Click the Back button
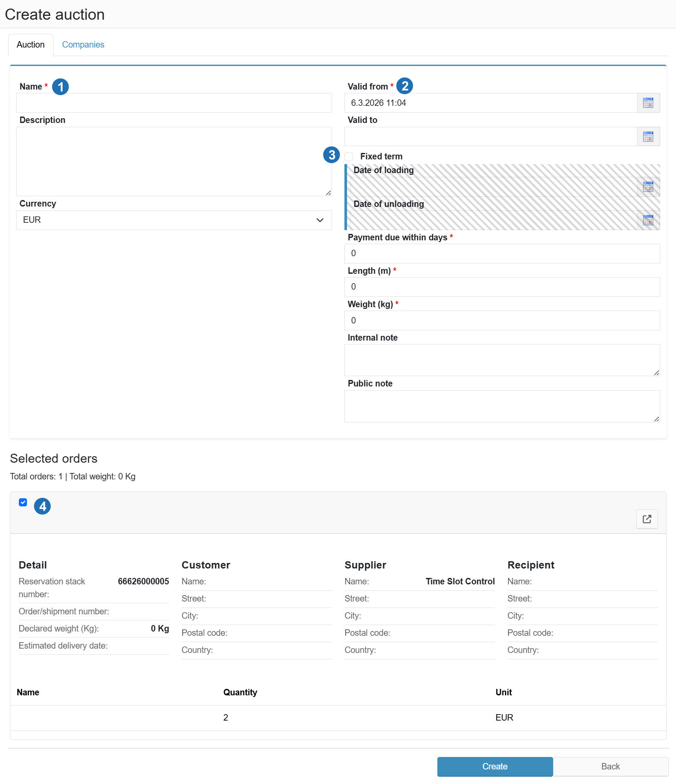The width and height of the screenshot is (676, 784). [x=610, y=766]
